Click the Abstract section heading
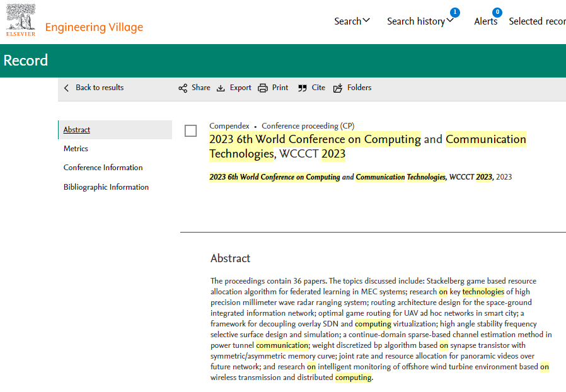566x392 pixels. (230, 258)
